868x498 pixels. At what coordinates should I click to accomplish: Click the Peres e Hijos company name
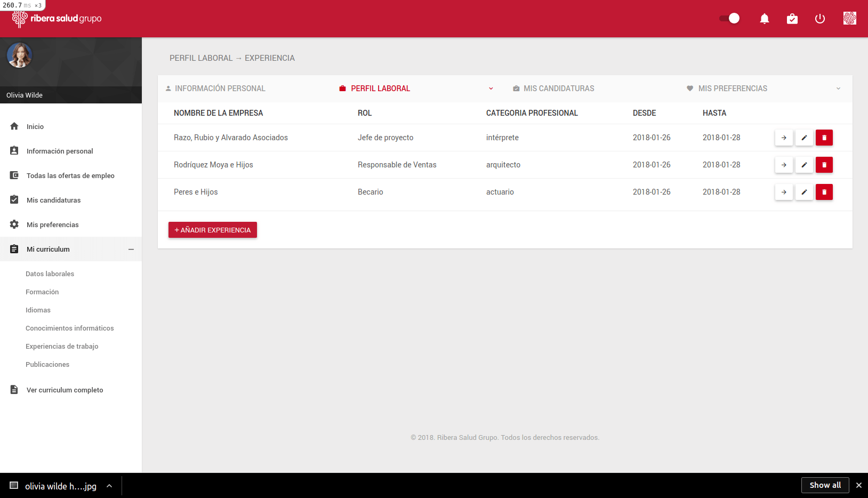[x=196, y=192]
